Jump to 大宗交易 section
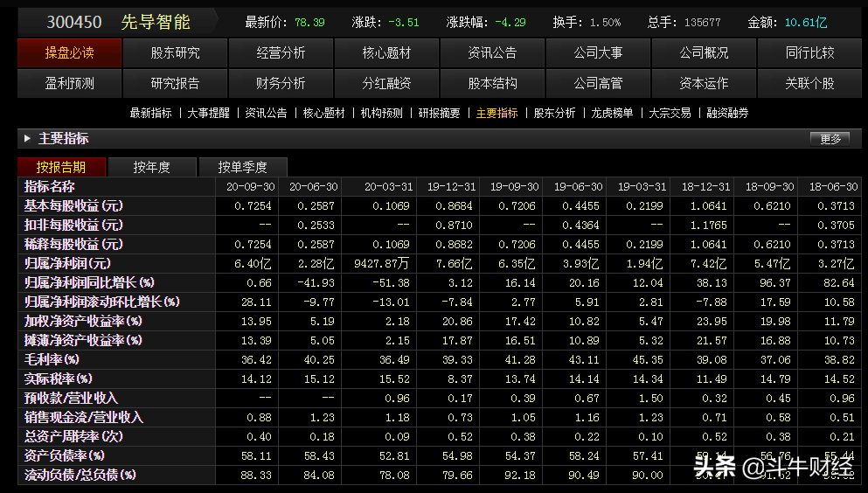 (670, 114)
